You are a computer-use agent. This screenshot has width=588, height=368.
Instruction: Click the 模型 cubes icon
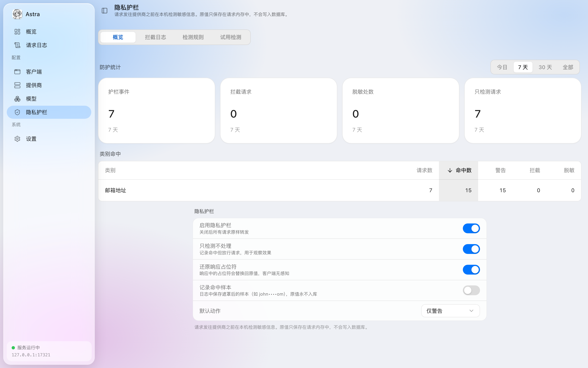click(17, 99)
